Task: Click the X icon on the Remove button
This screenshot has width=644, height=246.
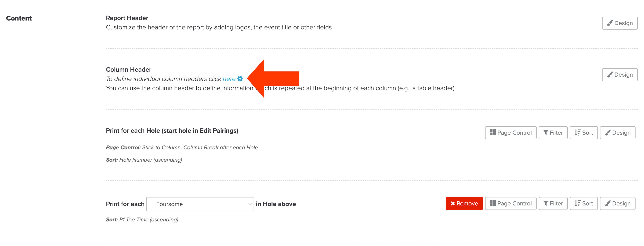Action: (x=452, y=203)
